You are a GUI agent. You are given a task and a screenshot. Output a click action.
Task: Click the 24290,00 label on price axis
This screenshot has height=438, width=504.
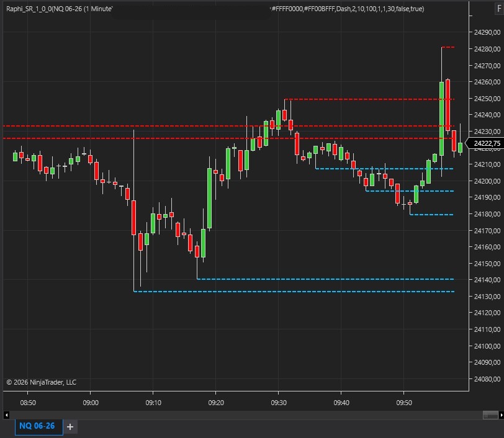(x=488, y=32)
